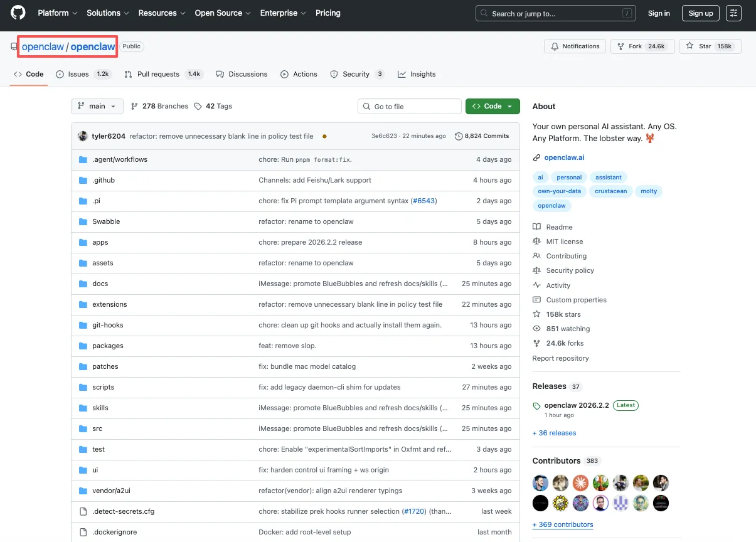Click the first contributor avatar thumbnail
756x542 pixels.
coord(540,483)
